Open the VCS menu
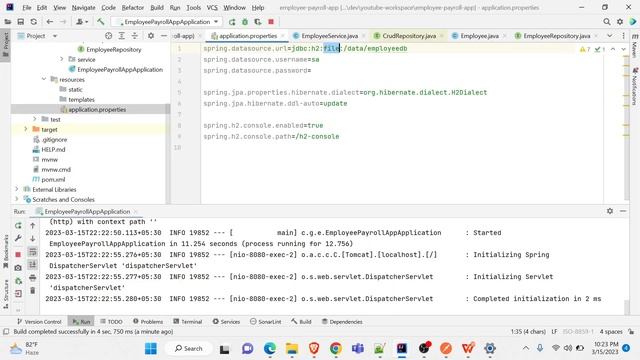Viewport: 640px width, 360px height. pos(212,7)
